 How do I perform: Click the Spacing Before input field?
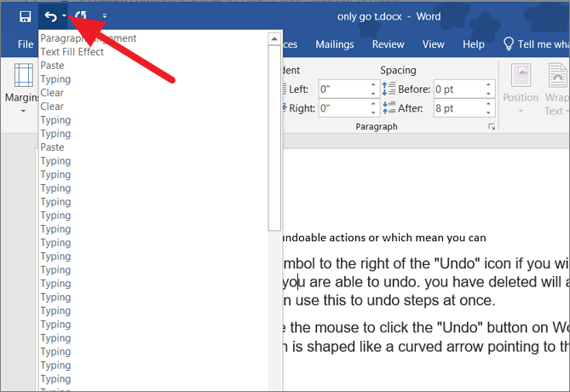pyautogui.click(x=458, y=89)
